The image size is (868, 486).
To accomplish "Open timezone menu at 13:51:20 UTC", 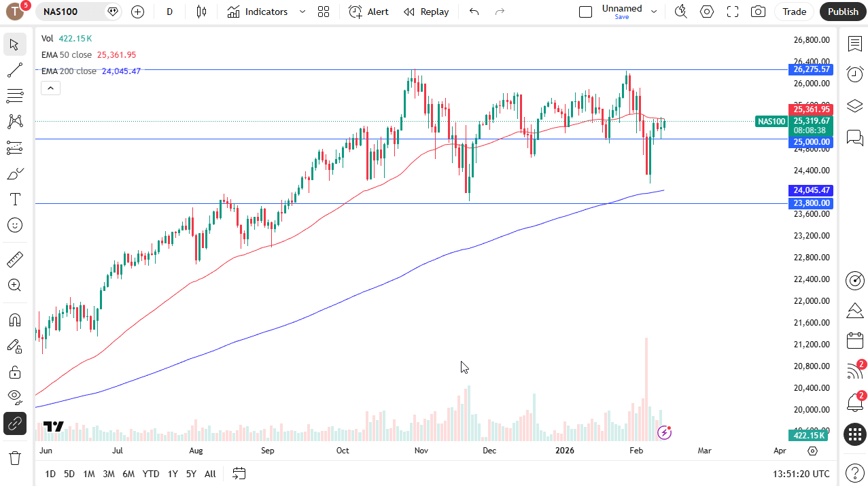I will [801, 474].
